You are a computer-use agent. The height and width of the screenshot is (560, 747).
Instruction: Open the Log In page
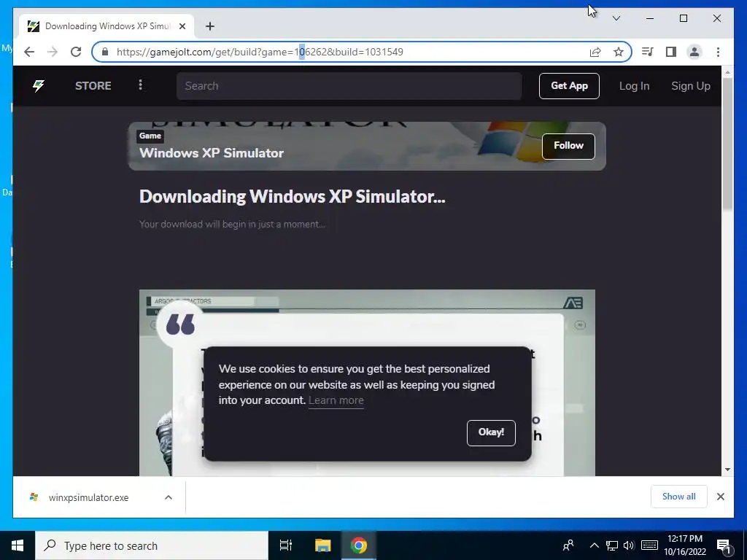(634, 86)
